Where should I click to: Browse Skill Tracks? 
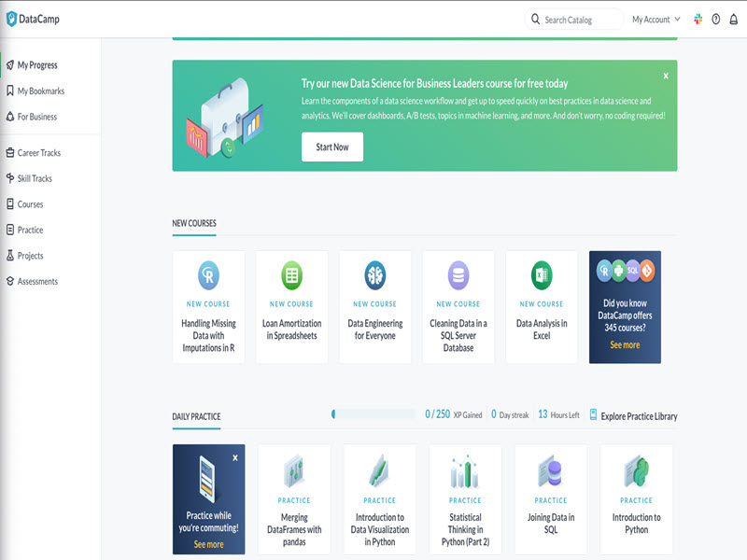point(35,178)
